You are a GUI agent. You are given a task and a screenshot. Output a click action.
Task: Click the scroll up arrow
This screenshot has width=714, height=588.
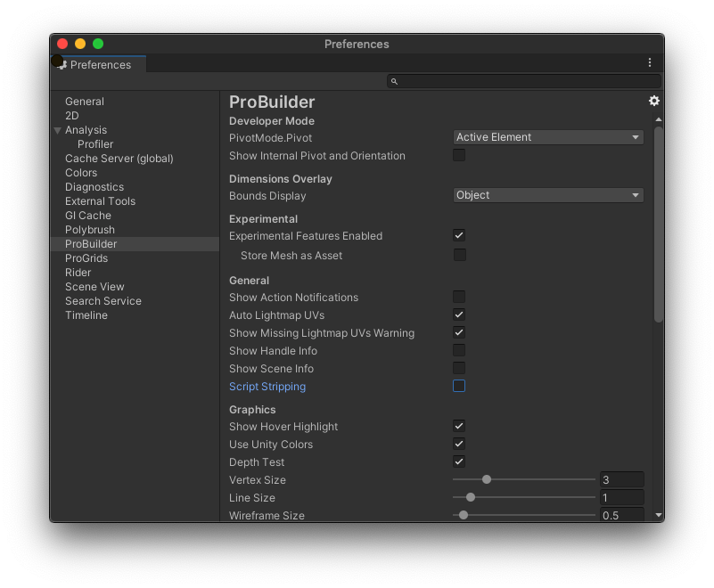[659, 119]
